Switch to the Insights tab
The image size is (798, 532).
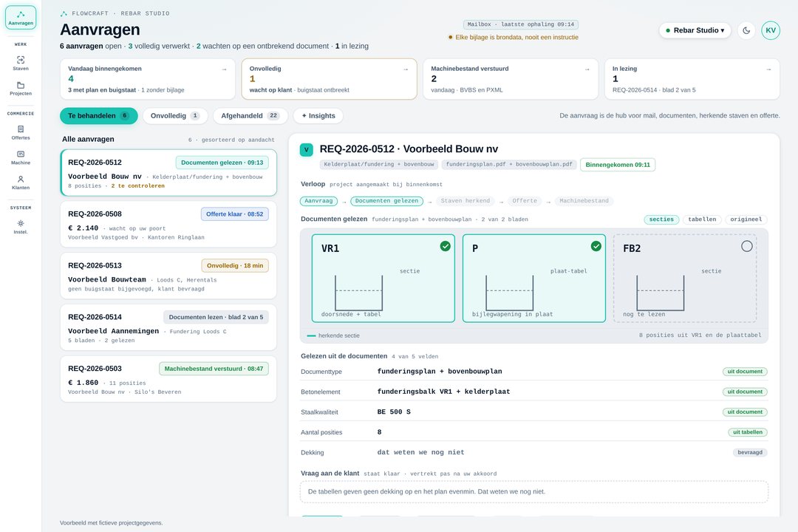tap(318, 115)
